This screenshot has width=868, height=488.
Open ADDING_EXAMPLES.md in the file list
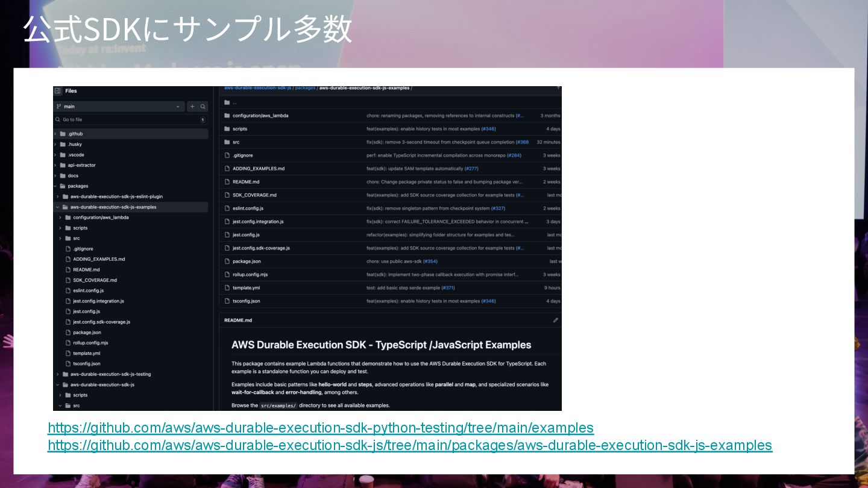(x=259, y=169)
